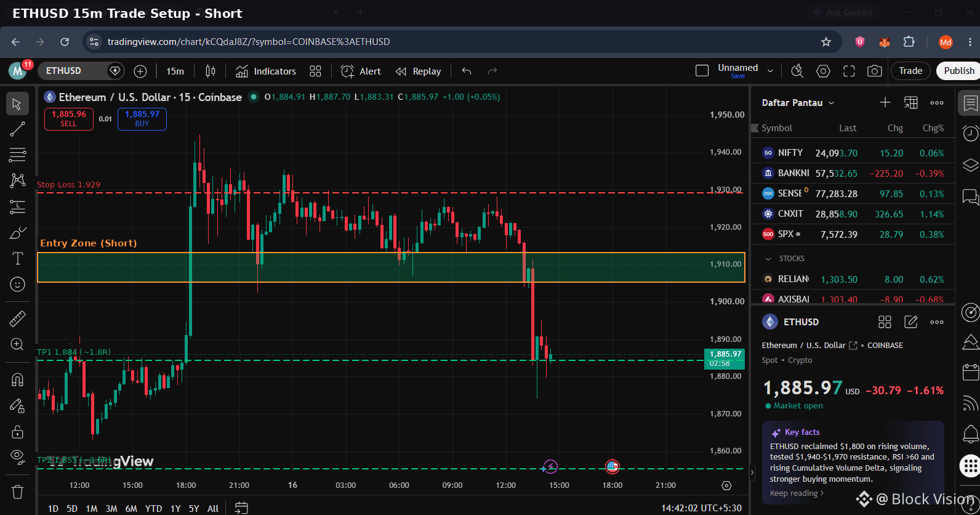Open ETHUSD details more options
The image size is (980, 515).
(x=937, y=322)
